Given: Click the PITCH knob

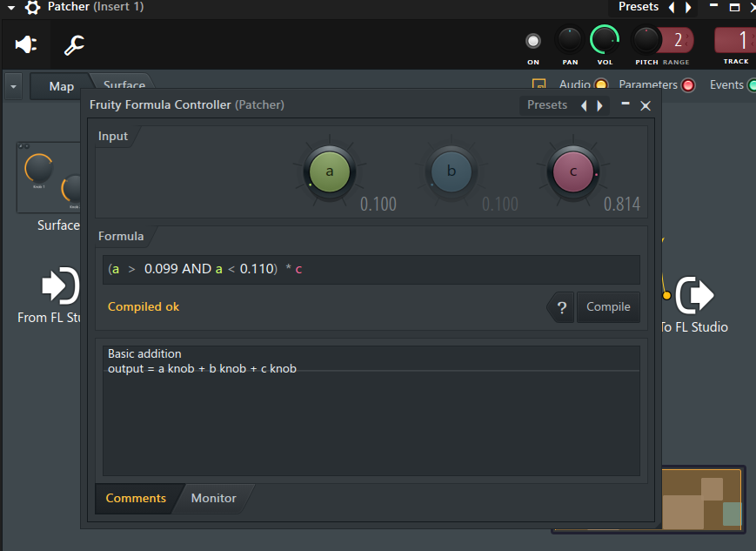Looking at the screenshot, I should point(646,40).
